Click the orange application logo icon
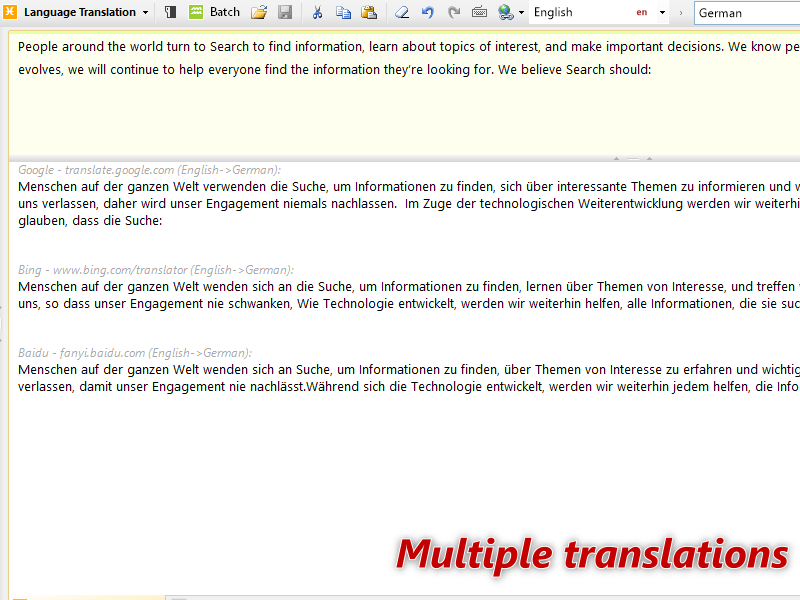 tap(10, 12)
